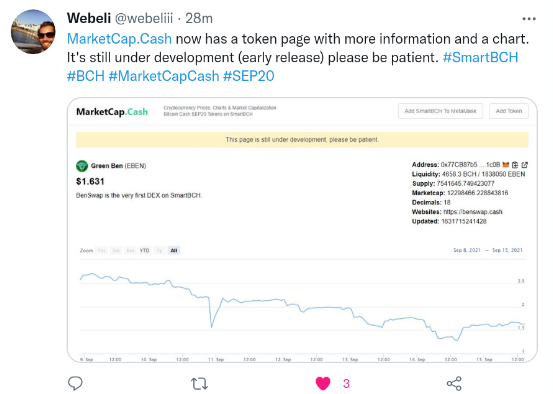Click the MarketCap.Cash site logo
The height and width of the screenshot is (394, 553).
pos(112,112)
